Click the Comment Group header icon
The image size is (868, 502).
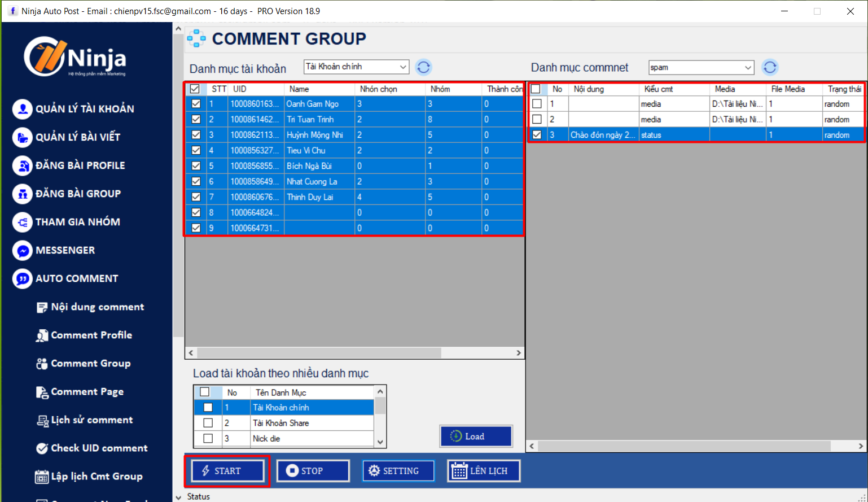[x=196, y=38]
